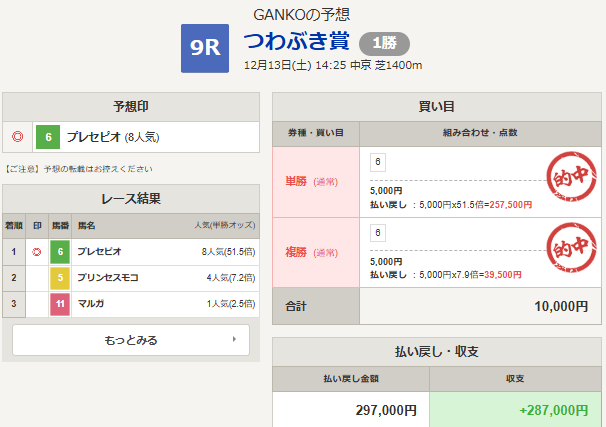Click the 297,000円 payout amount
Image resolution: width=606 pixels, height=427 pixels.
point(386,410)
